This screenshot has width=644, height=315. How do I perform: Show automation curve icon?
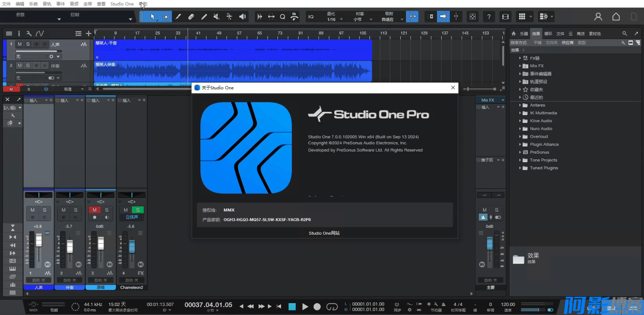[x=40, y=34]
